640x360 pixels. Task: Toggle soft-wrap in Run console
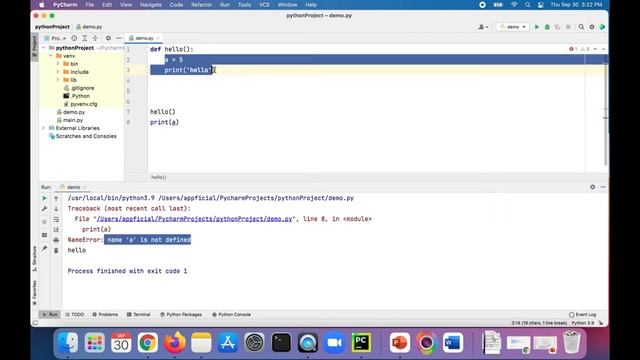56,220
